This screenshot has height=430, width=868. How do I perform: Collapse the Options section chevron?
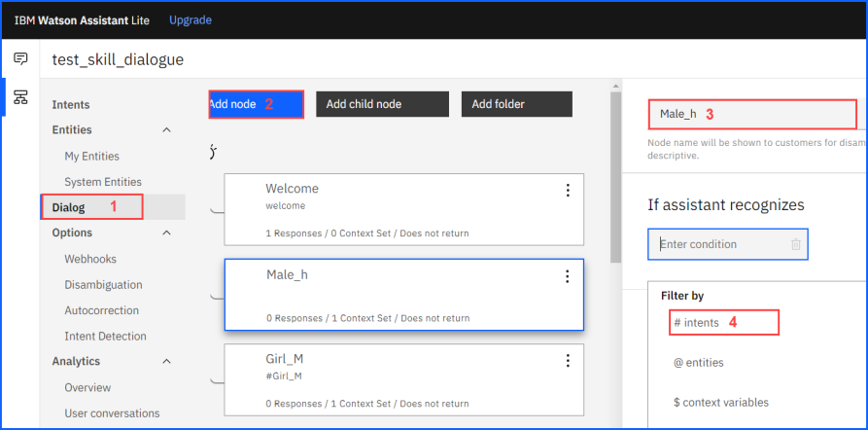click(166, 233)
